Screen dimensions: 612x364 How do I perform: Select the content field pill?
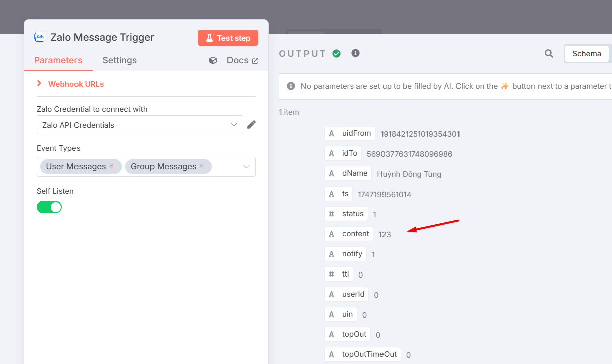(349, 234)
